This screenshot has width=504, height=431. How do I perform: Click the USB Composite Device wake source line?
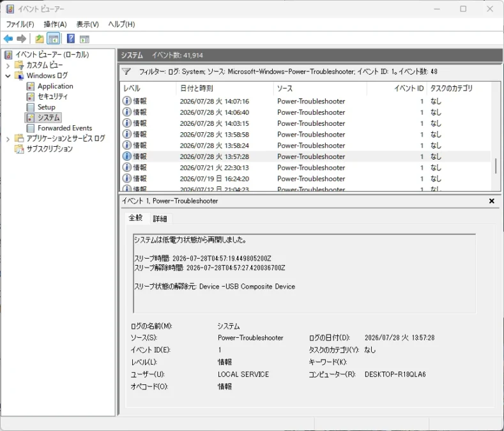click(215, 286)
